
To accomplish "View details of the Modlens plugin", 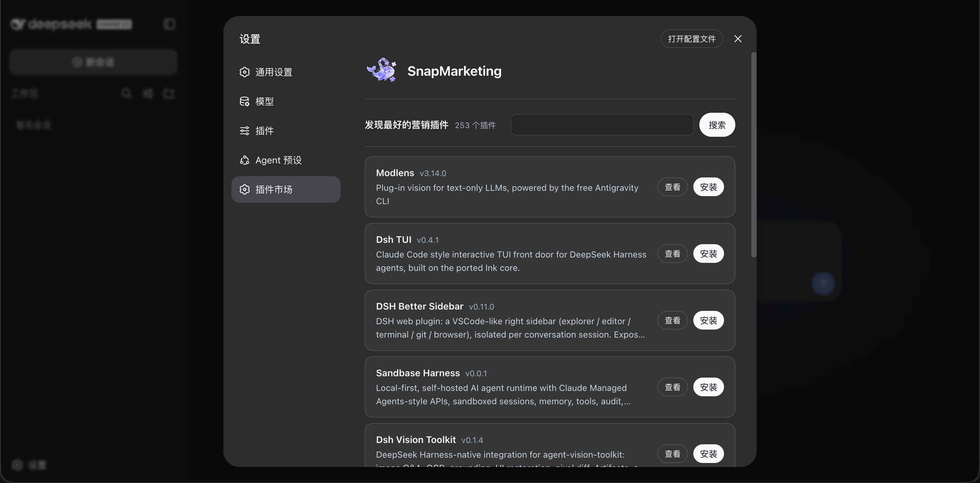I will pyautogui.click(x=672, y=187).
